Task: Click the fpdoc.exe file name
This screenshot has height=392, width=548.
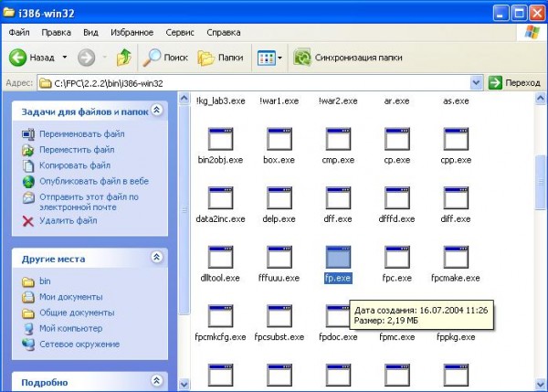Action: pos(338,337)
